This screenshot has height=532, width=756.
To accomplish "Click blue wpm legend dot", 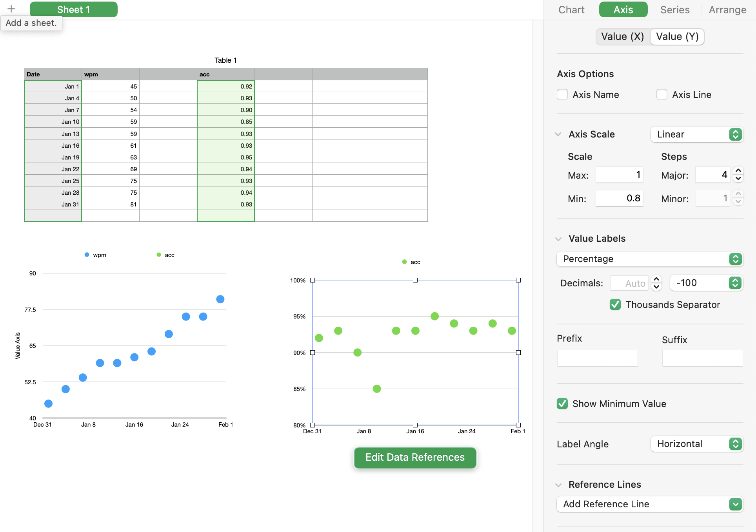I will [87, 255].
